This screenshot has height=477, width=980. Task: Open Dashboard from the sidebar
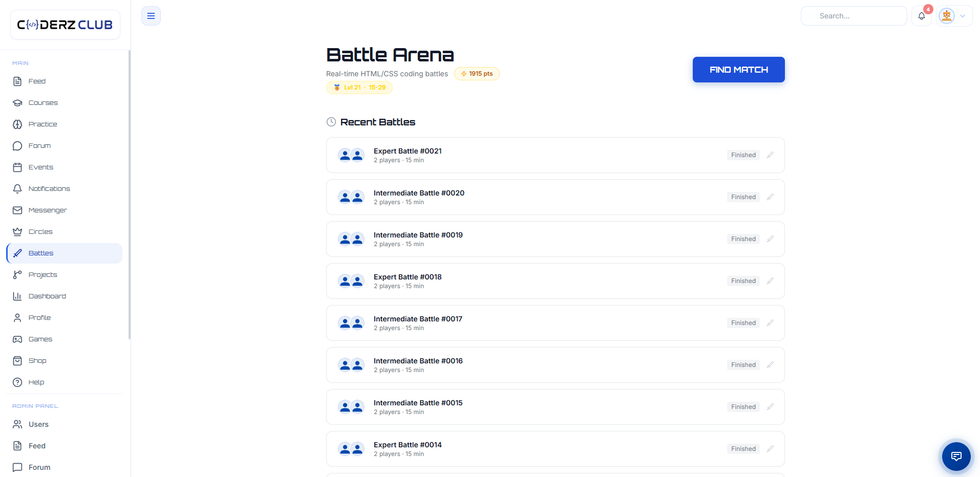(x=65, y=296)
